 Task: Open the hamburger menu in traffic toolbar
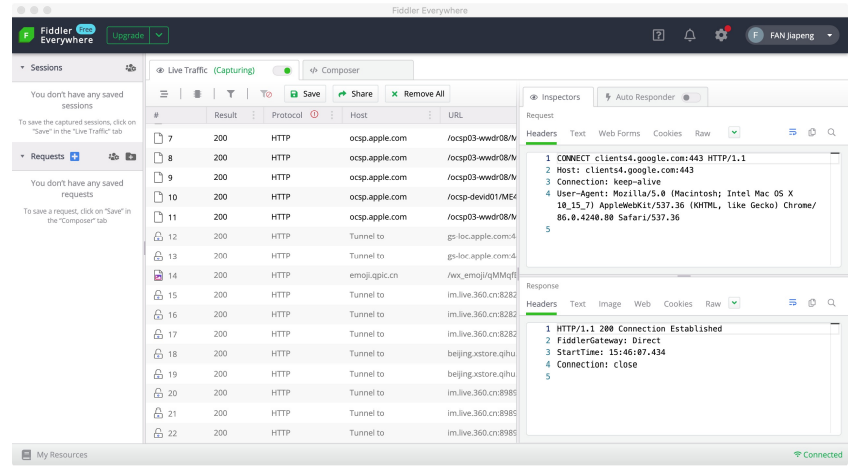tap(164, 94)
